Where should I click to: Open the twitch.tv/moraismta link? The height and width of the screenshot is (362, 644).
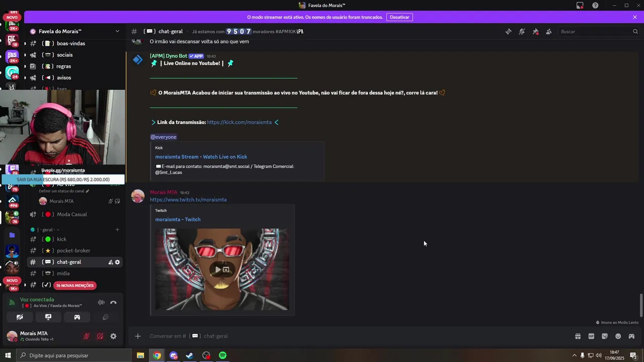[188, 200]
